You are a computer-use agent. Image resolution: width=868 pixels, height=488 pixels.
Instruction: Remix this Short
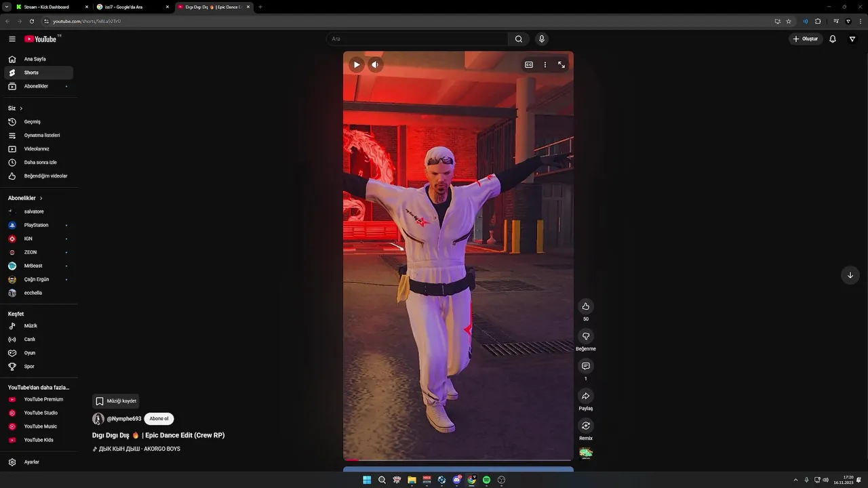[x=586, y=426]
